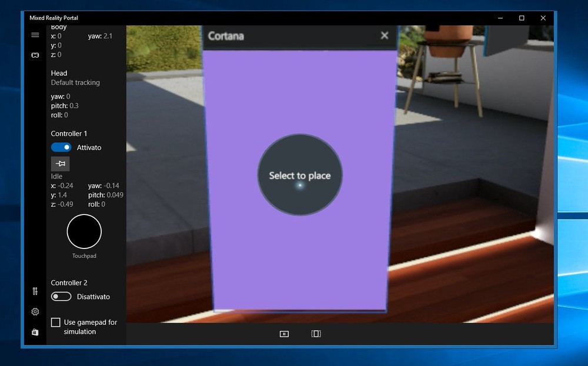Screen dimensions: 588x366
Task: Click the headset icon in the sidebar
Action: 35,55
